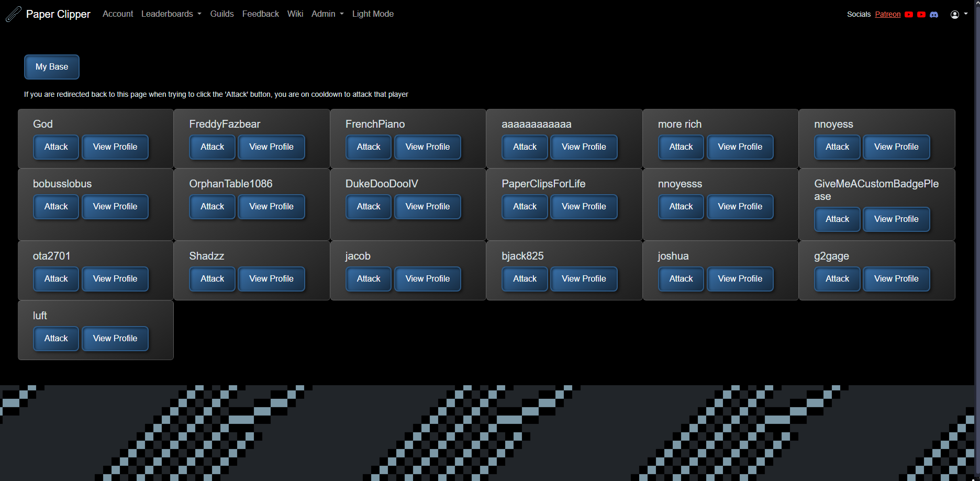
Task: Click the DukeDooDooIV player name
Action: (382, 184)
